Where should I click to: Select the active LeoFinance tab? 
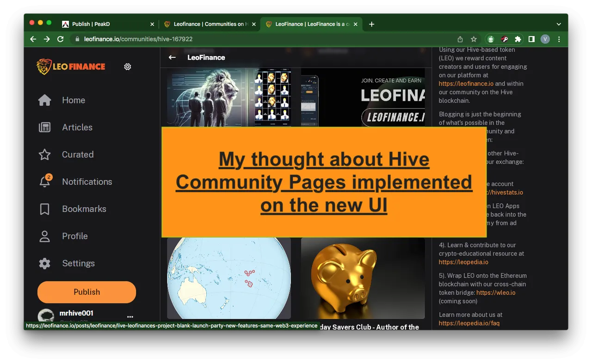coord(311,24)
